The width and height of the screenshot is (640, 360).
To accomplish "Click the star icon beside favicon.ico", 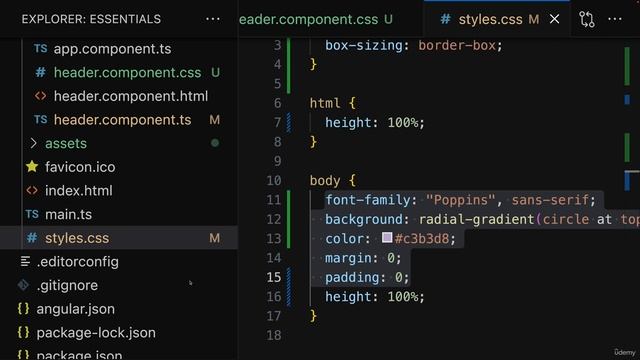I will pos(32,167).
